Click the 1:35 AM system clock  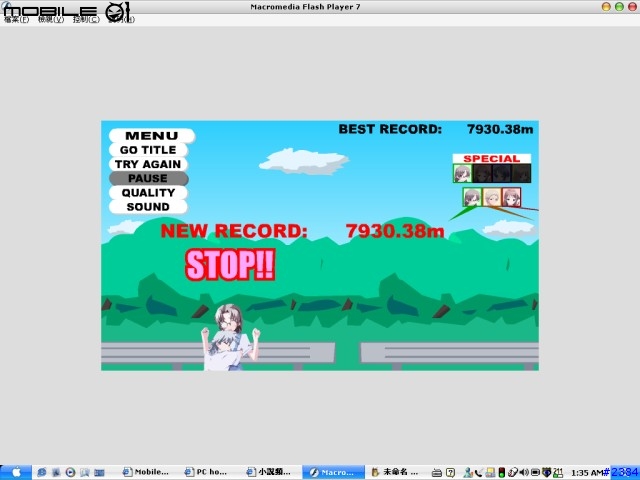[586, 473]
